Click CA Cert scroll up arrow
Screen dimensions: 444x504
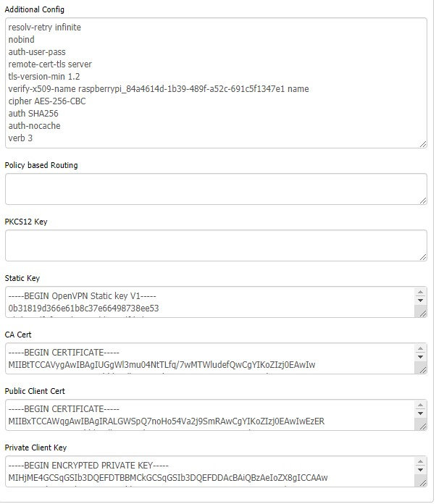click(x=421, y=349)
